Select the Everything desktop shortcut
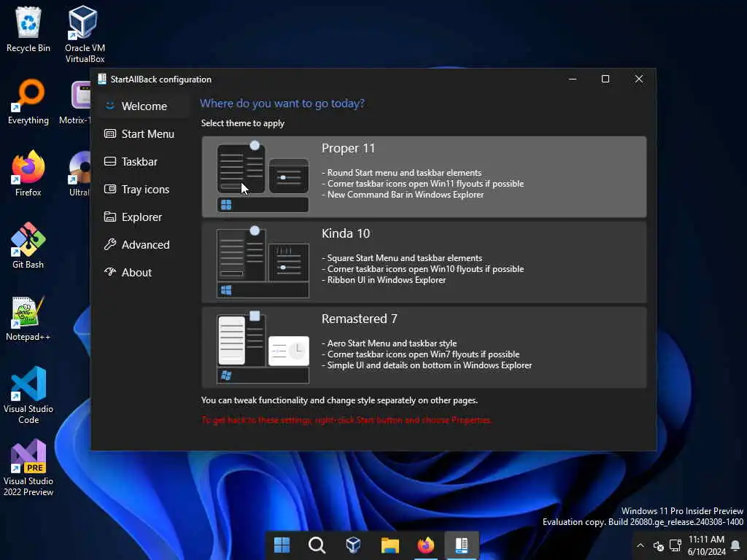747x560 pixels. click(x=28, y=102)
